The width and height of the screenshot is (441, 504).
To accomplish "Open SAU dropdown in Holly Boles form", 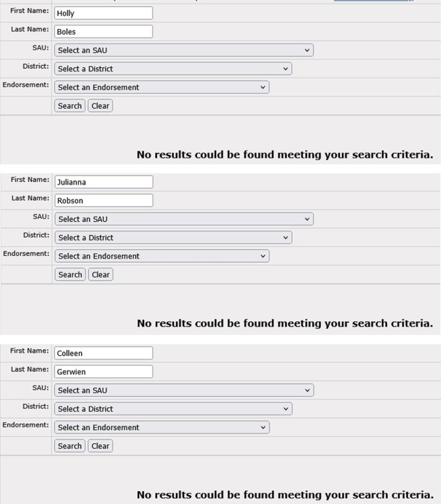I will click(184, 50).
